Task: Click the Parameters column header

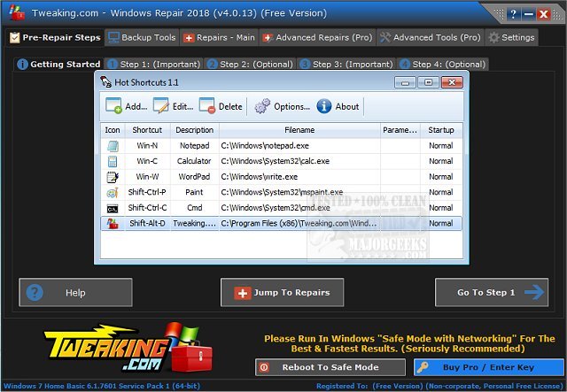Action: coord(400,130)
